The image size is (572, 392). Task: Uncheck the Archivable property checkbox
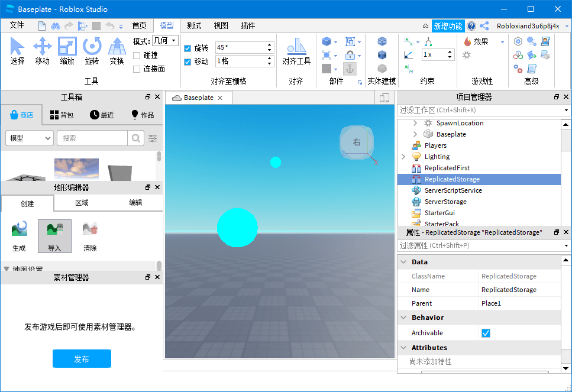(x=485, y=333)
